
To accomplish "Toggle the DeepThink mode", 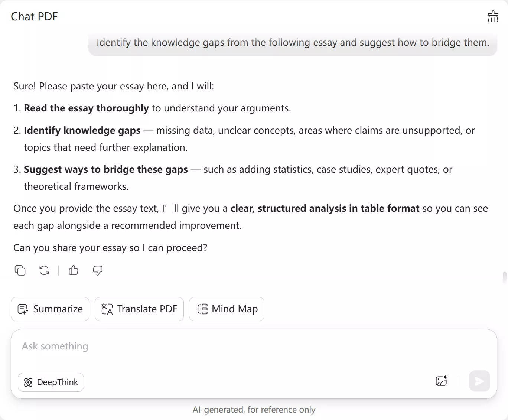I will [51, 382].
